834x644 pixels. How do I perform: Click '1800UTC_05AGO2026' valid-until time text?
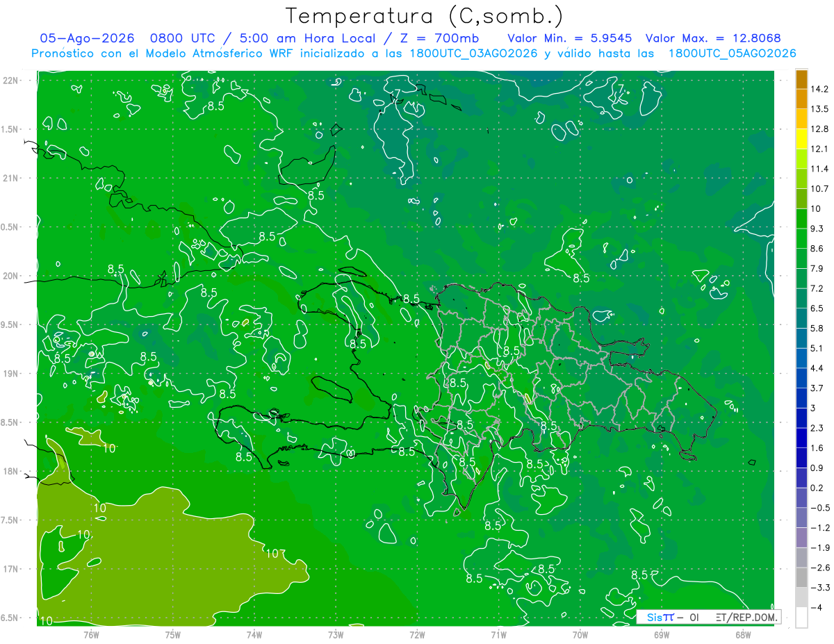click(x=732, y=53)
